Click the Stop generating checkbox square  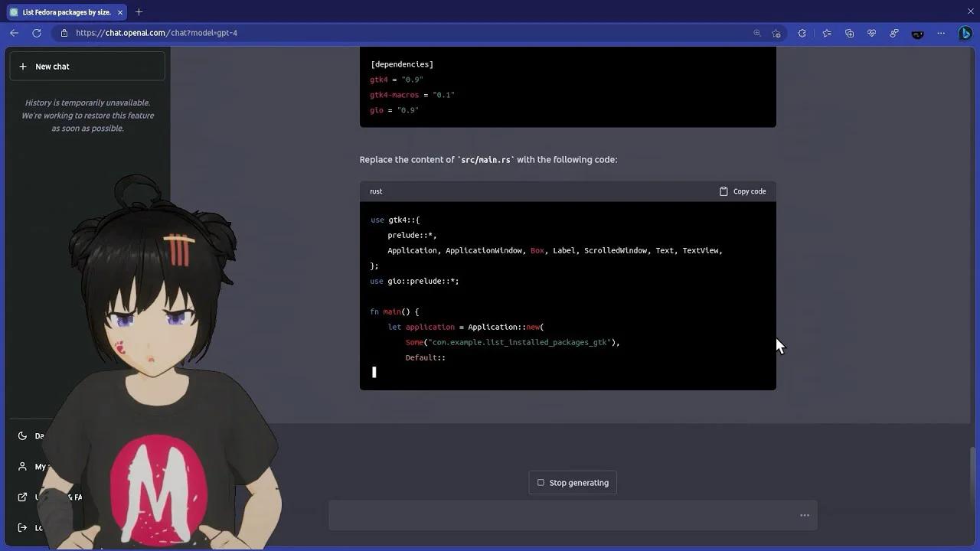pos(541,482)
